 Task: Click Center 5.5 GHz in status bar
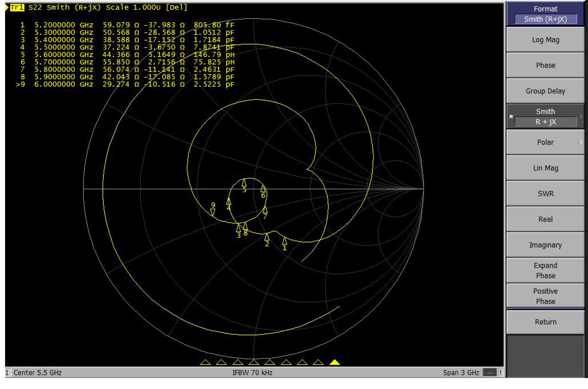click(37, 373)
